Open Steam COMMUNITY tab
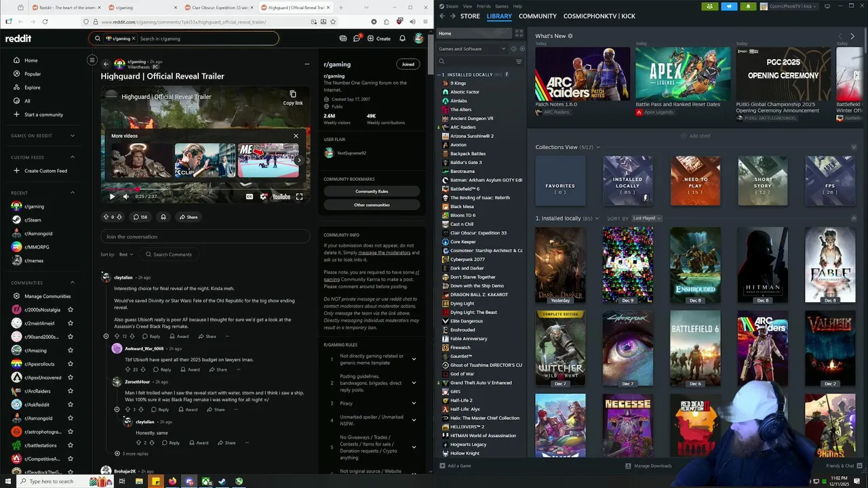Screen dimensions: 868x488 pyautogui.click(x=538, y=16)
